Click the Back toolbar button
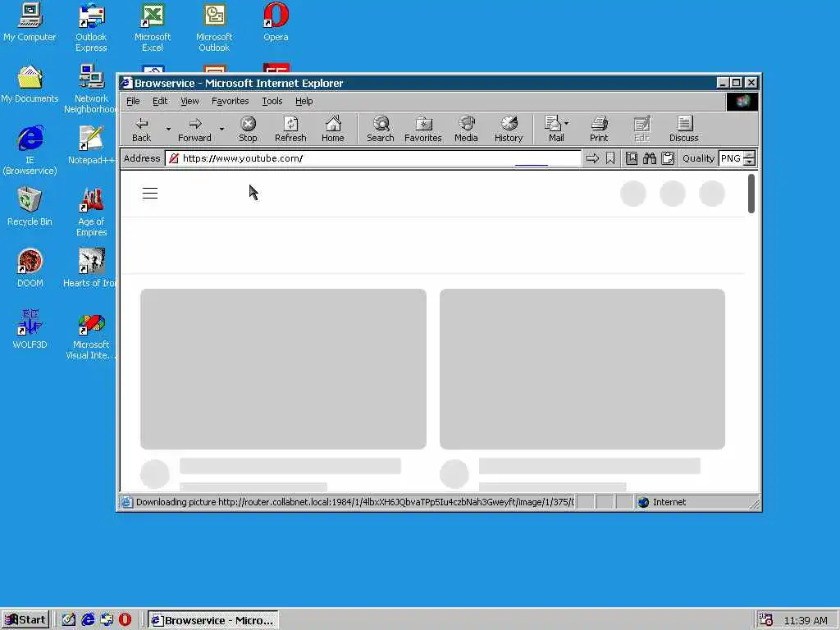Screen dimensions: 840x630 141,129
